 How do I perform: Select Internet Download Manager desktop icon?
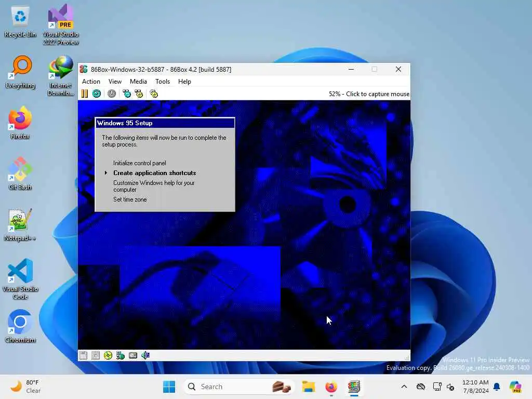tap(61, 76)
